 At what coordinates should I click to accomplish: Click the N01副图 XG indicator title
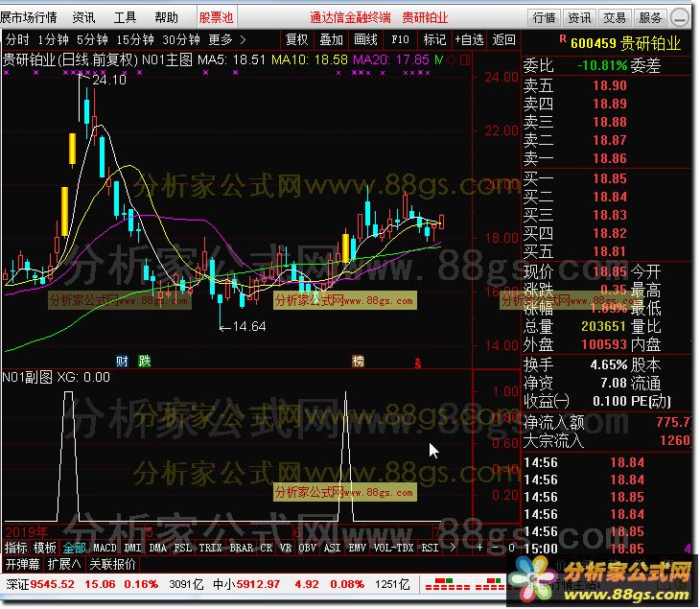click(57, 377)
